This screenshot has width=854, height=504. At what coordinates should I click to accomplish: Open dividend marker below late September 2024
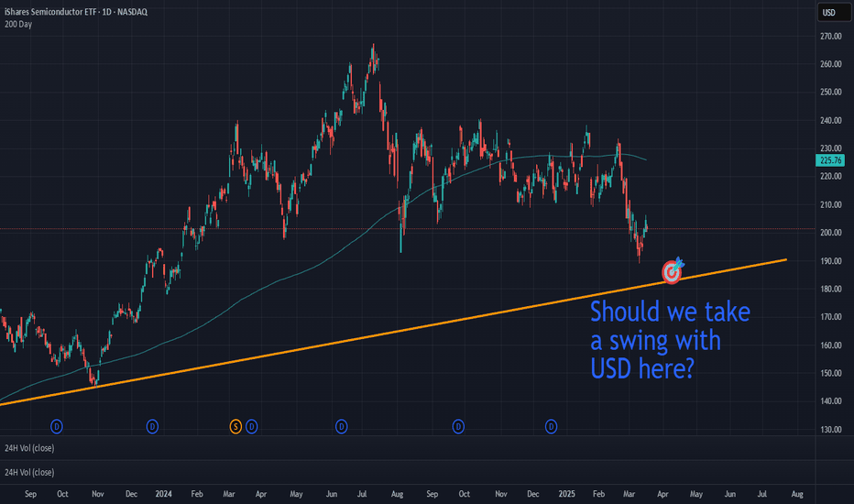[458, 427]
